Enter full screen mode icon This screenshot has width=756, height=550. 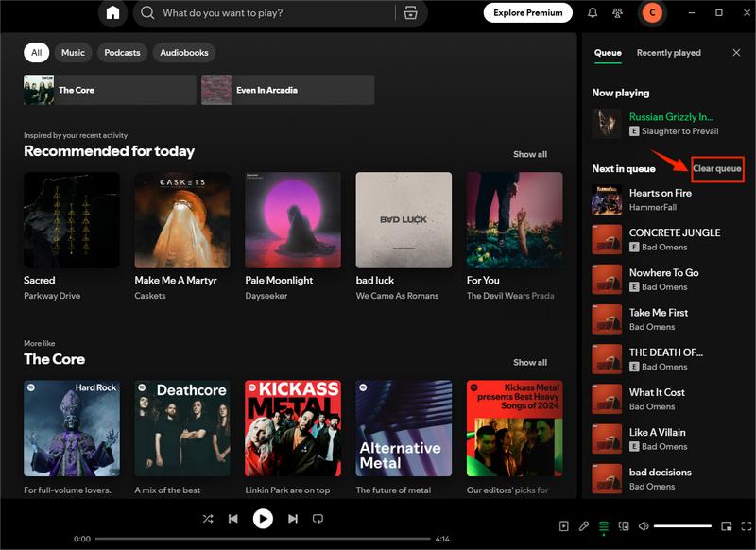746,525
